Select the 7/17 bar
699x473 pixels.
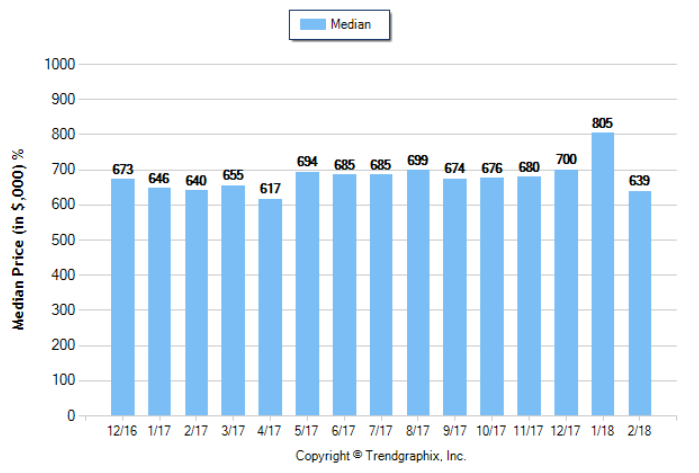(x=381, y=295)
